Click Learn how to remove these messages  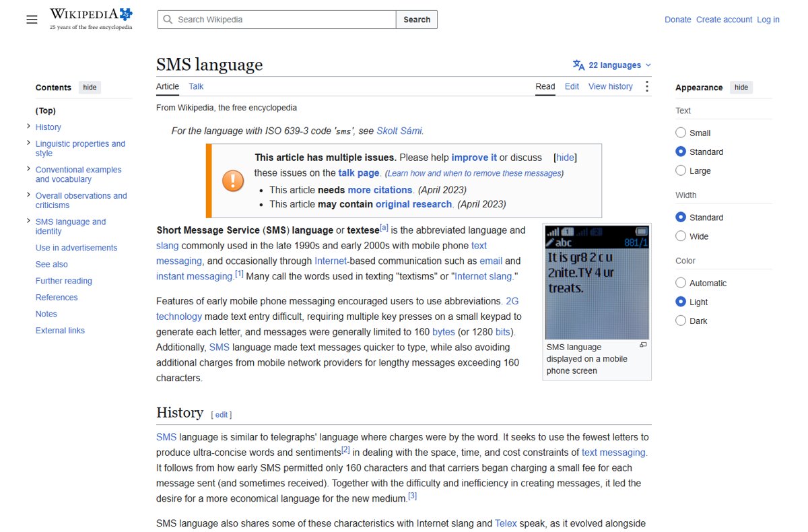pos(474,174)
